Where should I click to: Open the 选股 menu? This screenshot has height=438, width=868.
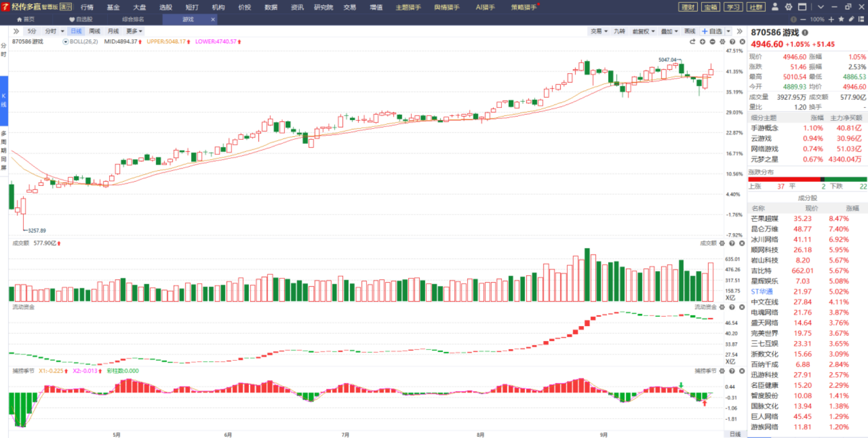pyautogui.click(x=165, y=7)
